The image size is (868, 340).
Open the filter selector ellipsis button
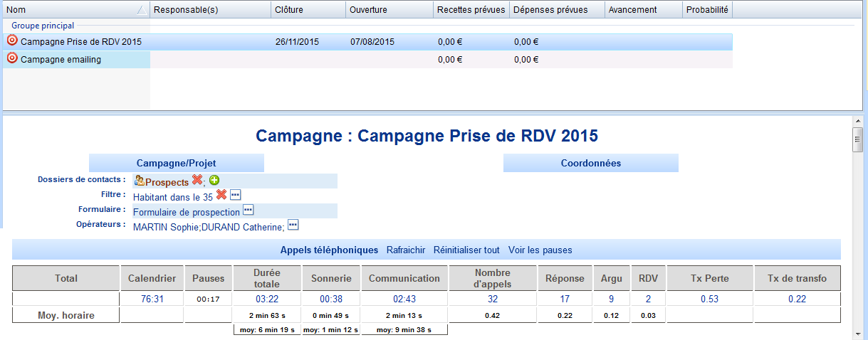coord(236,195)
